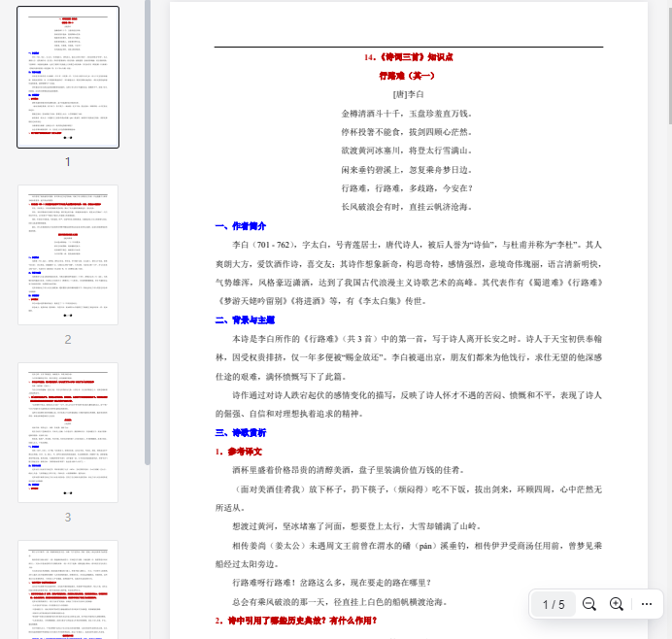Click the red heading 行路难（其一）

pyautogui.click(x=408, y=76)
